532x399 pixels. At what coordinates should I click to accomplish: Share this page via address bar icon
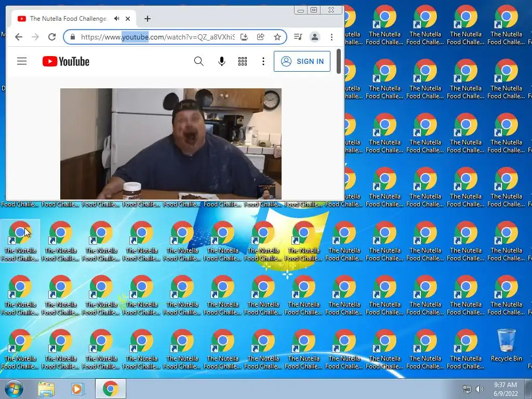click(261, 37)
